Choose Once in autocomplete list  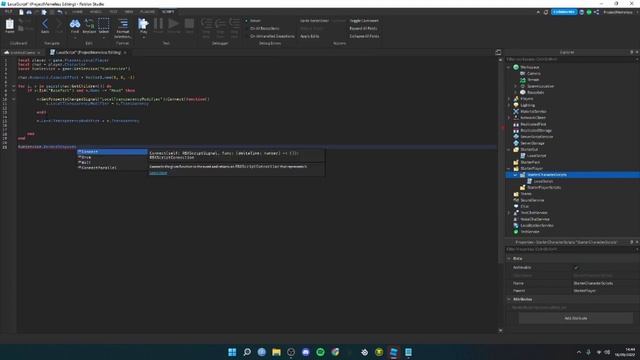pyautogui.click(x=112, y=157)
